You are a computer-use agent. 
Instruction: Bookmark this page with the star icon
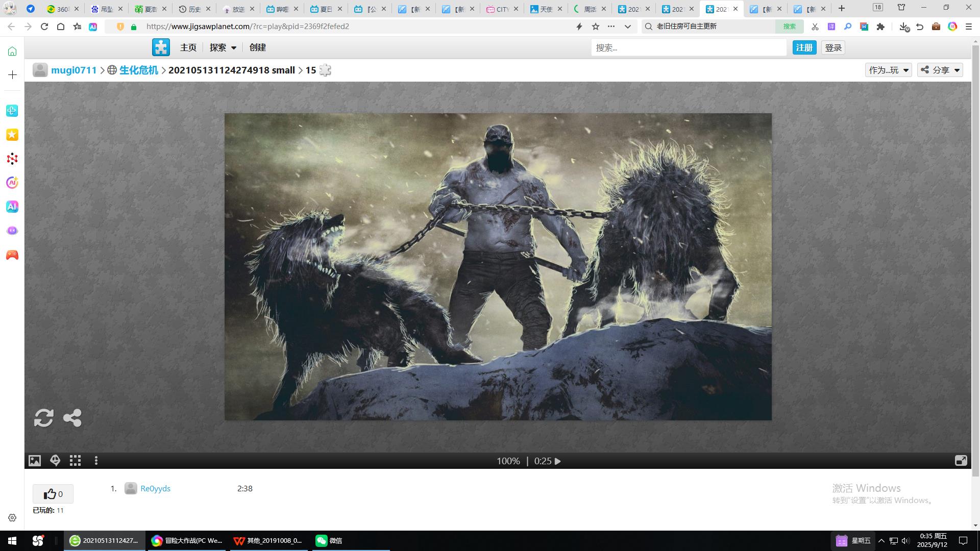click(x=596, y=27)
